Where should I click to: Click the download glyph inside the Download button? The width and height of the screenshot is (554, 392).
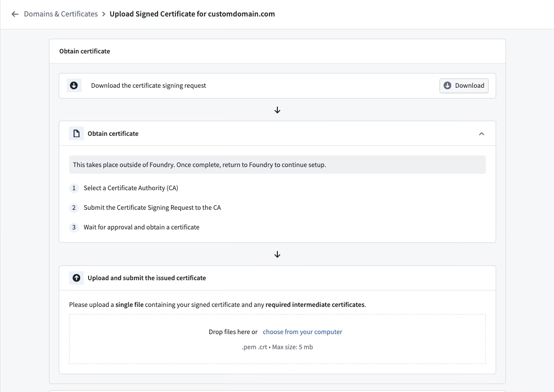pos(447,86)
